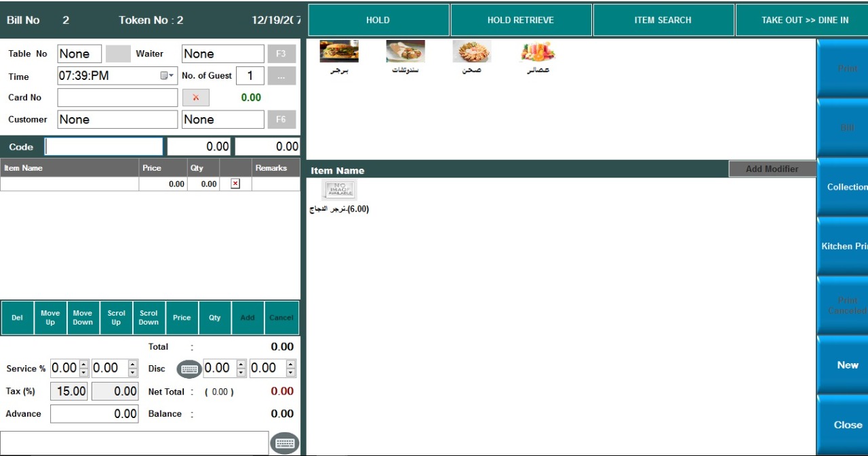Decrease the Disc second spinner value

coord(291,373)
